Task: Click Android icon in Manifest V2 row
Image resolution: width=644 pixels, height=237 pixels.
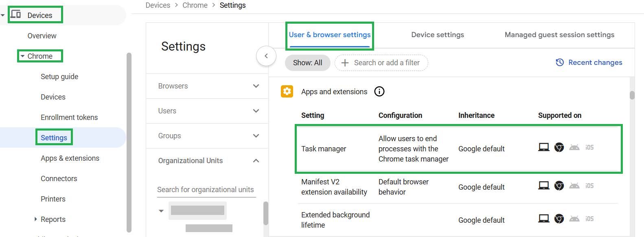Action: [574, 186]
